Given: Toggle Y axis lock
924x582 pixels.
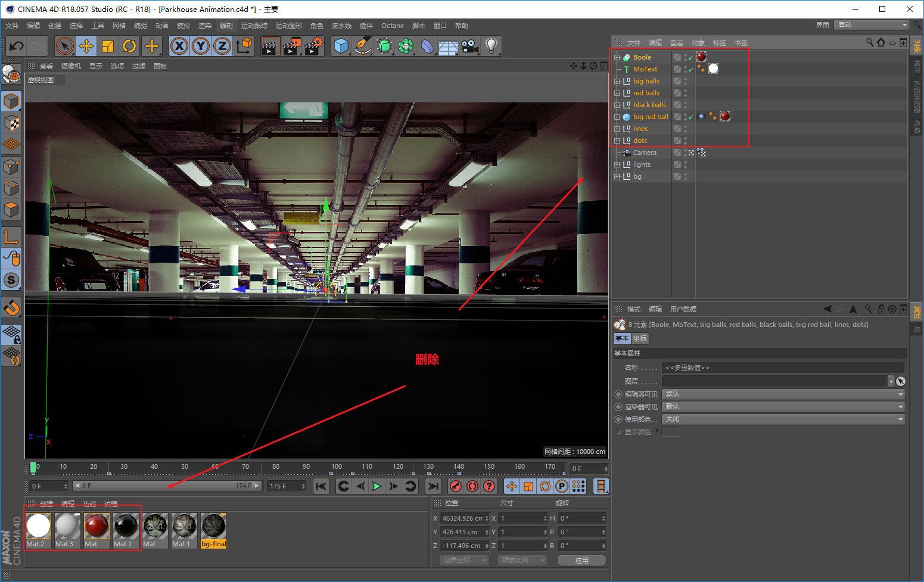Looking at the screenshot, I should click(x=201, y=46).
